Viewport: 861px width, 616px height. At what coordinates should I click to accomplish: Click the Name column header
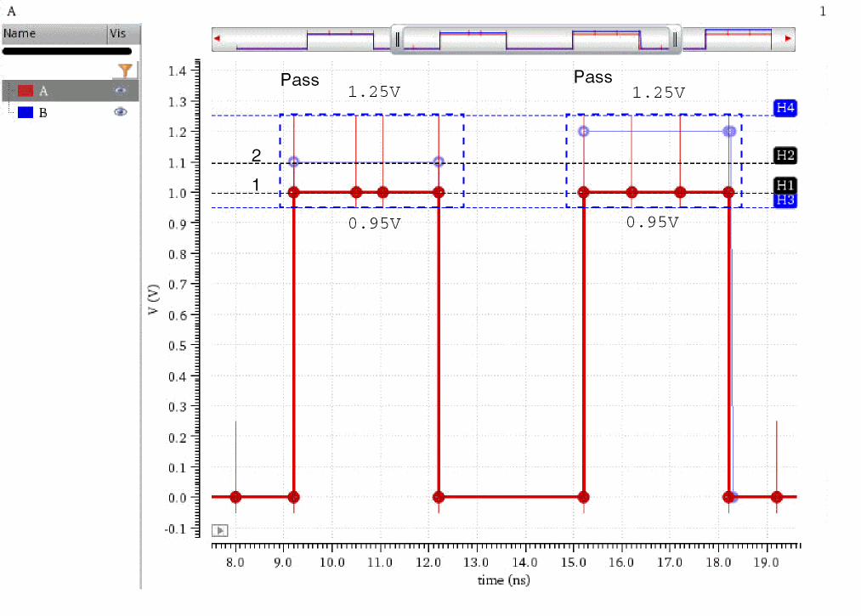[54, 33]
